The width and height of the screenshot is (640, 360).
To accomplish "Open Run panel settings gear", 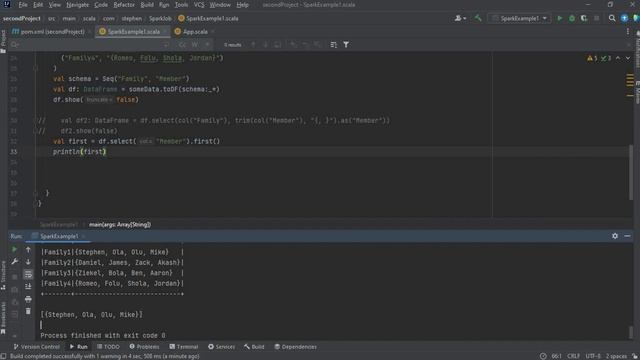I will (615, 236).
